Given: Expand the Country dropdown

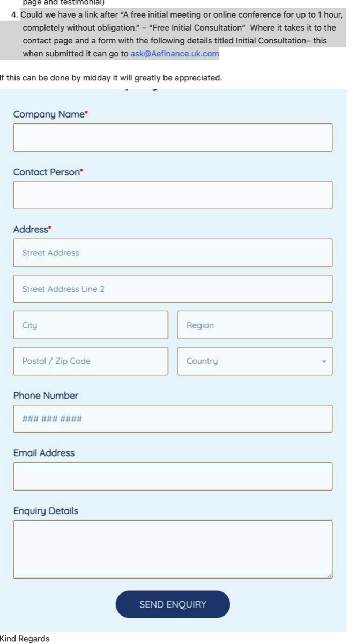Looking at the screenshot, I should coord(255,361).
